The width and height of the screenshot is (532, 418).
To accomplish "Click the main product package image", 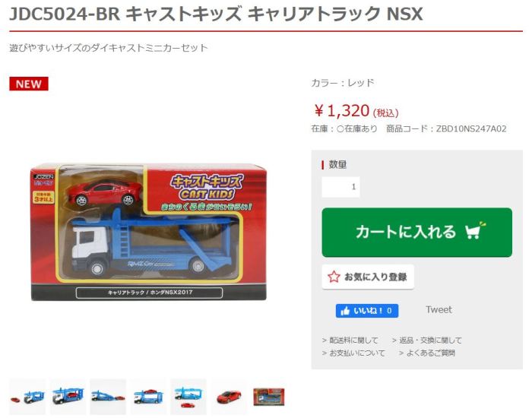I will tap(149, 233).
